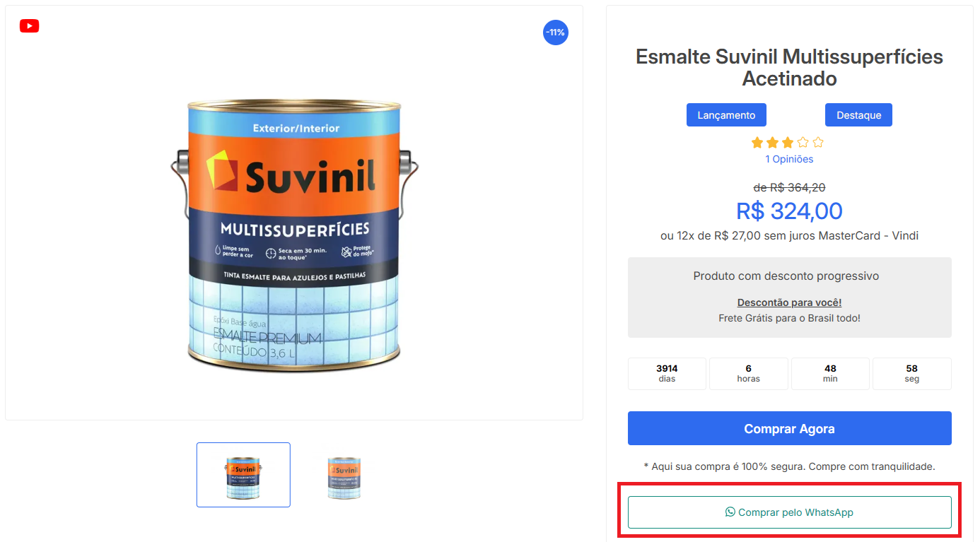Switch to the second product thumbnail

pyautogui.click(x=344, y=475)
